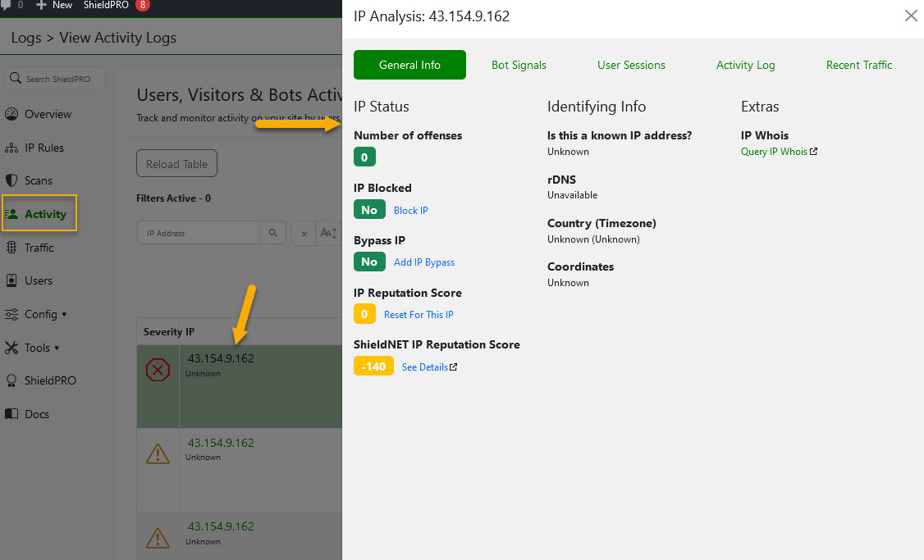This screenshot has height=560, width=924.
Task: Click the IP Address search magnifier icon
Action: 272,232
